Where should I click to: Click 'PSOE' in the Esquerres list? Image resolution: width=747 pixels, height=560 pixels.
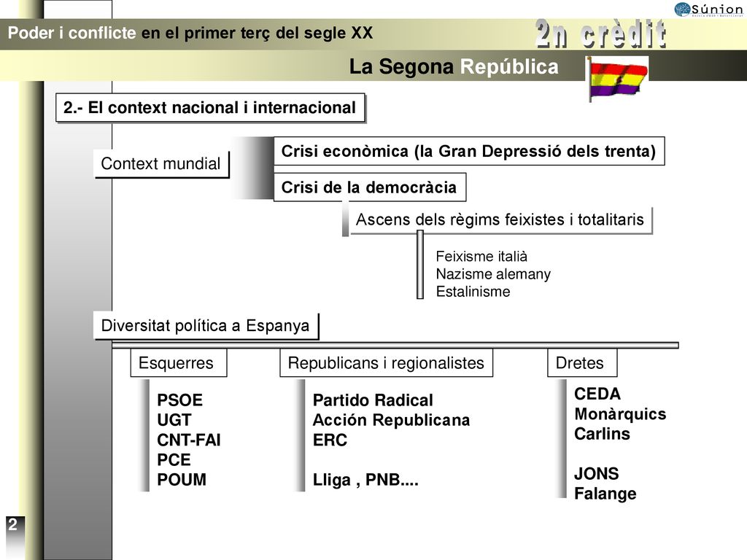pyautogui.click(x=180, y=400)
